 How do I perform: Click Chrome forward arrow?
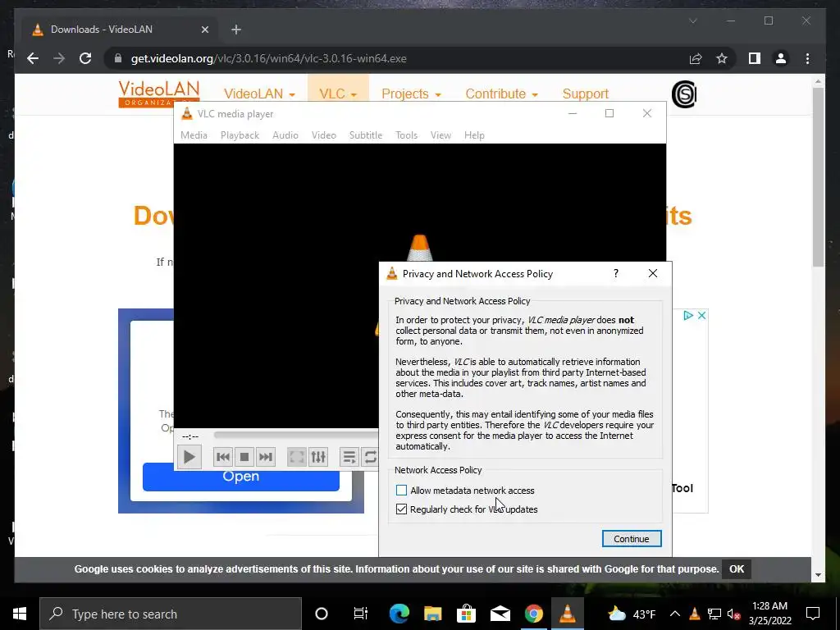[59, 58]
